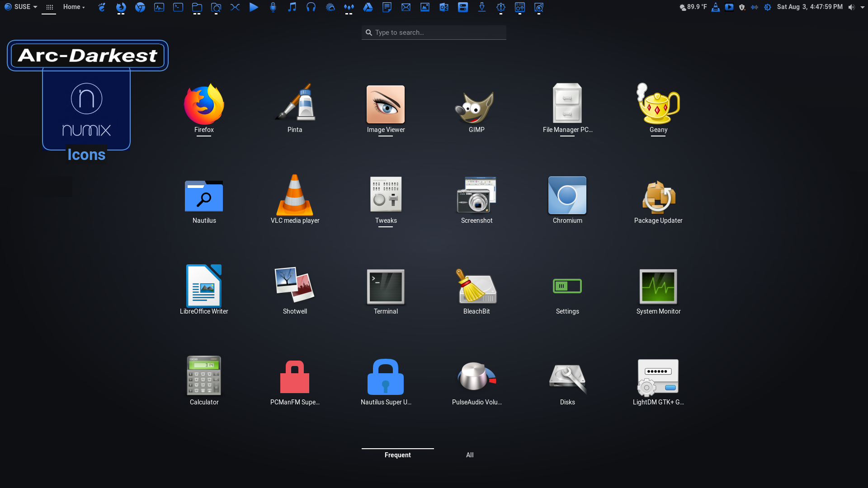The height and width of the screenshot is (488, 868).
Task: Click the brightness sun tray icon
Action: pyautogui.click(x=768, y=7)
